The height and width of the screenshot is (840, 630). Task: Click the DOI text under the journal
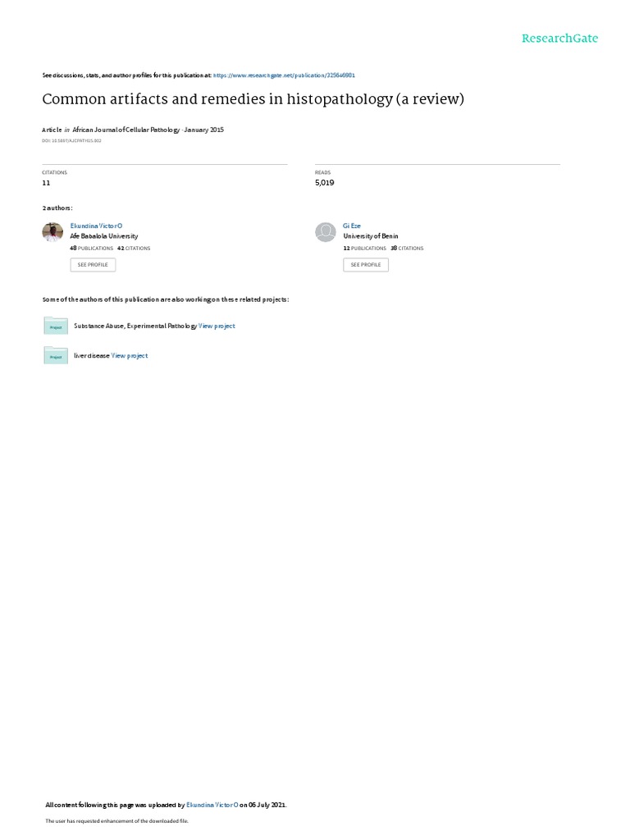(72, 141)
